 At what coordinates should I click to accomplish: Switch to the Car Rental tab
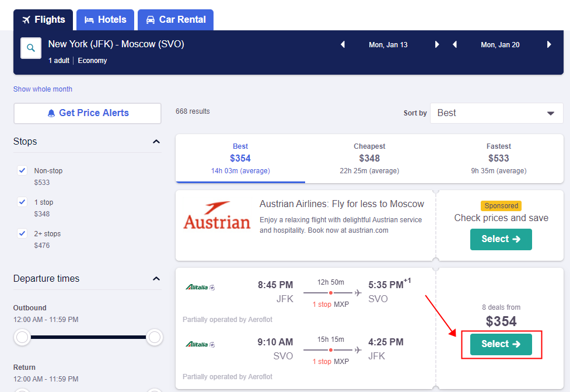coord(176,20)
